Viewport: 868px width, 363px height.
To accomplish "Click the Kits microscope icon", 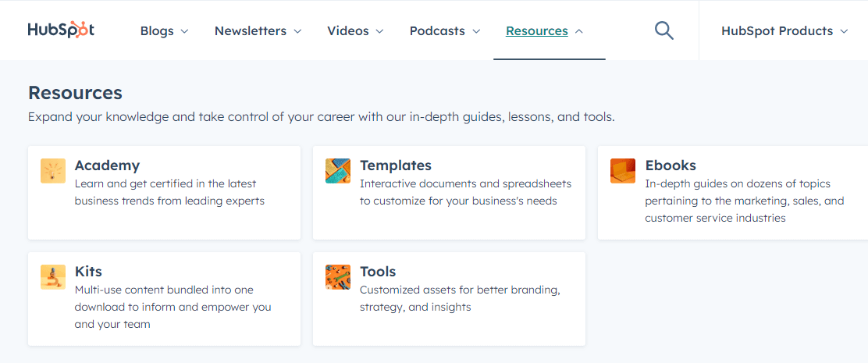I will click(x=53, y=277).
